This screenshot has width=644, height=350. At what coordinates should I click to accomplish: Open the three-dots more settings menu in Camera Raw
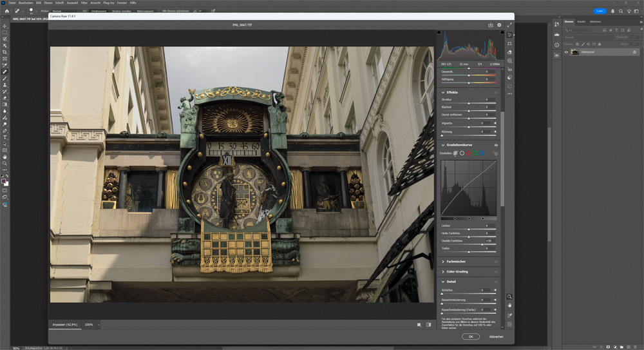(509, 93)
